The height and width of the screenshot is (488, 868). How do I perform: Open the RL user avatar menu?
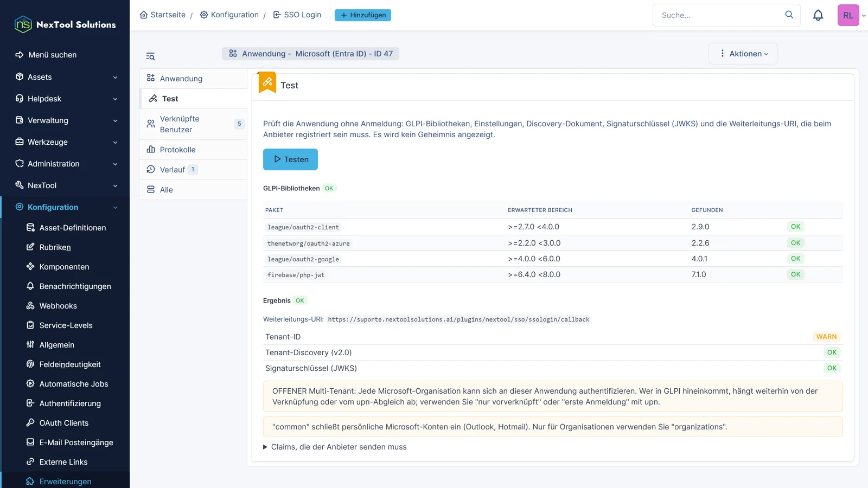click(848, 15)
